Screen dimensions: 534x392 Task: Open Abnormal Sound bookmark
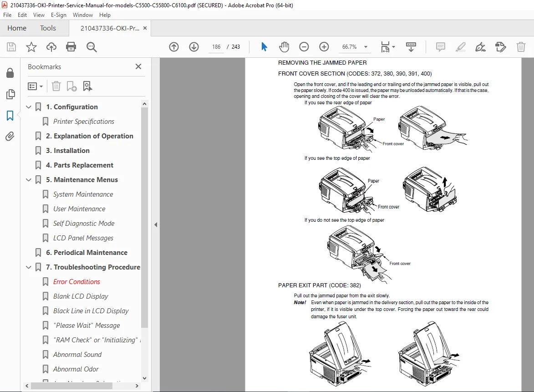pyautogui.click(x=77, y=355)
